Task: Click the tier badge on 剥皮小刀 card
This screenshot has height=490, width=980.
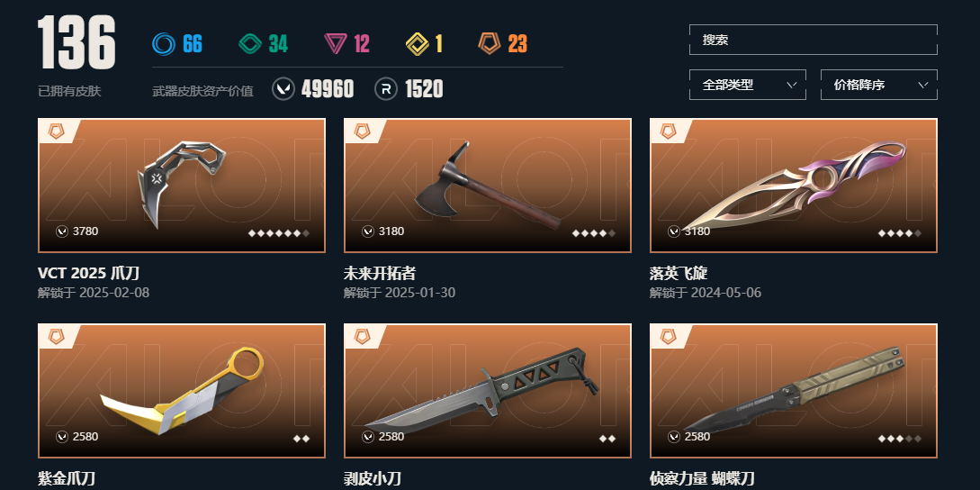Action: coord(364,337)
